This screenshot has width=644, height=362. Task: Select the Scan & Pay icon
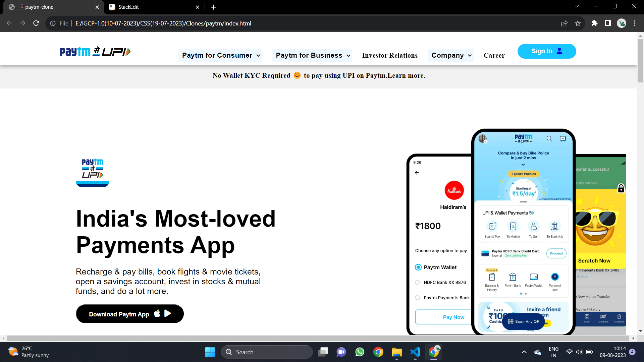pos(492,227)
